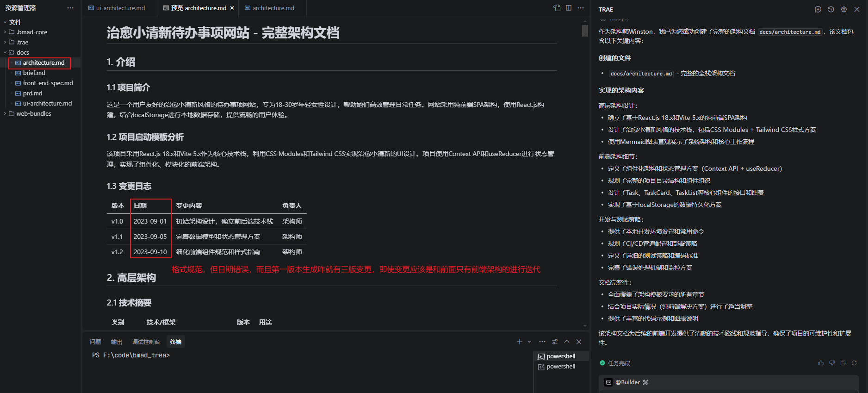The image size is (868, 393).
Task: Click the 初始架构设计 change description cell
Action: (224, 221)
